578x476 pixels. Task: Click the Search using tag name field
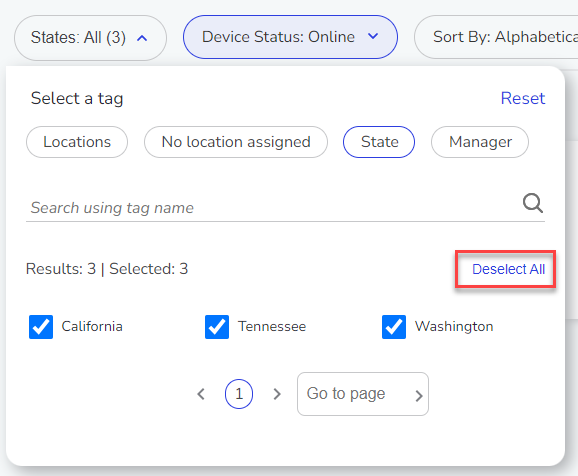(x=273, y=208)
